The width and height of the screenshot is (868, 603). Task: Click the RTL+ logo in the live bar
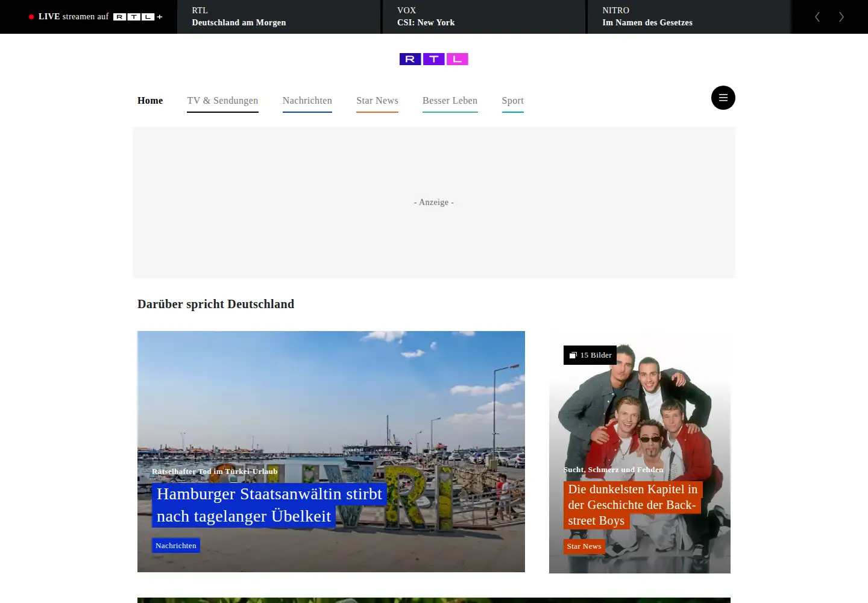tap(138, 17)
